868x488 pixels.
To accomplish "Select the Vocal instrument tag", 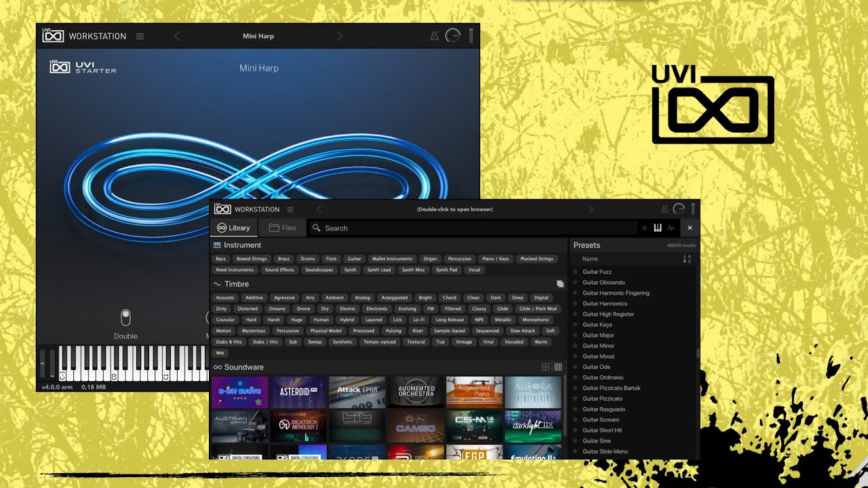I will (474, 270).
